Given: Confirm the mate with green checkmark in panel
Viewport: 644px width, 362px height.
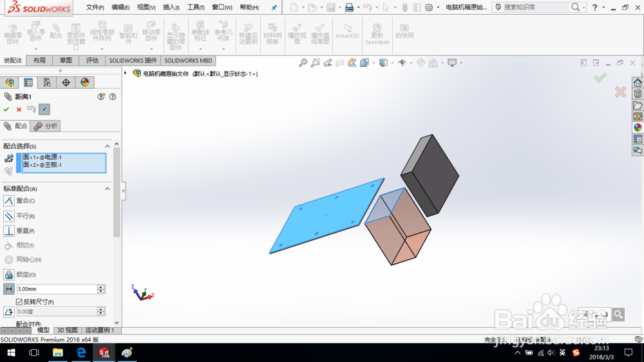Looking at the screenshot, I should click(6, 110).
